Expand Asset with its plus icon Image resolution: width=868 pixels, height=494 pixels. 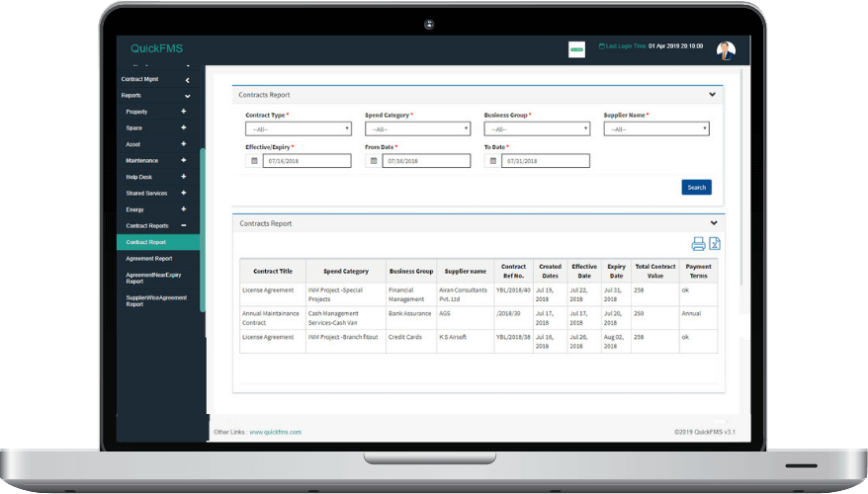[183, 144]
